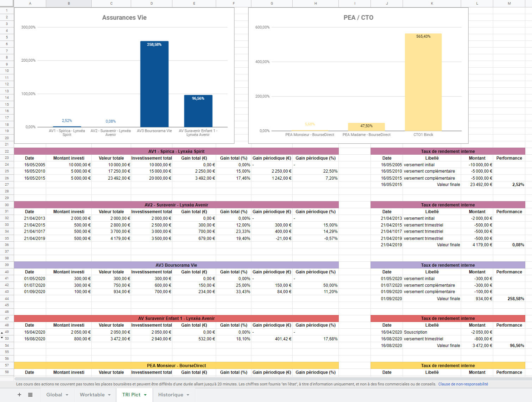
Task: Select the cell containing '-10 000,00 €'
Action: click(477, 165)
